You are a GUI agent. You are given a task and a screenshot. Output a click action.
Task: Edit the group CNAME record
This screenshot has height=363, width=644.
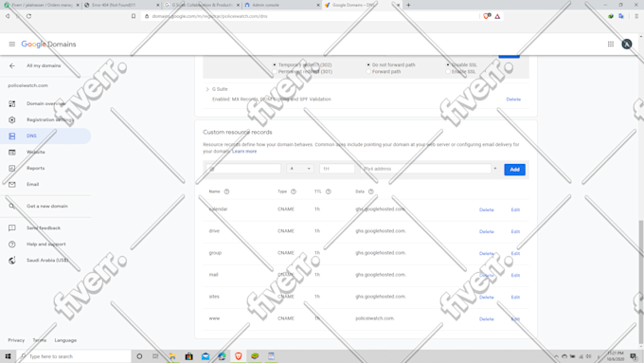click(x=515, y=253)
